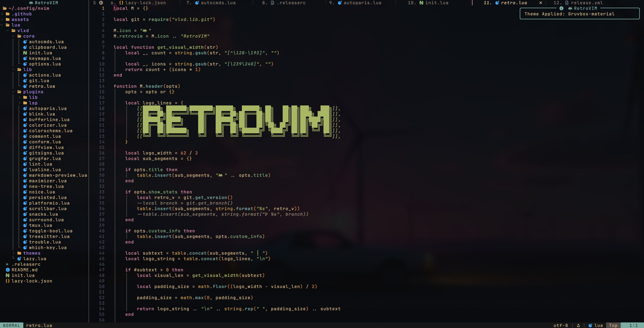Collapse the plugins folder chevron
This screenshot has width=644, height=328.
click(x=14, y=92)
